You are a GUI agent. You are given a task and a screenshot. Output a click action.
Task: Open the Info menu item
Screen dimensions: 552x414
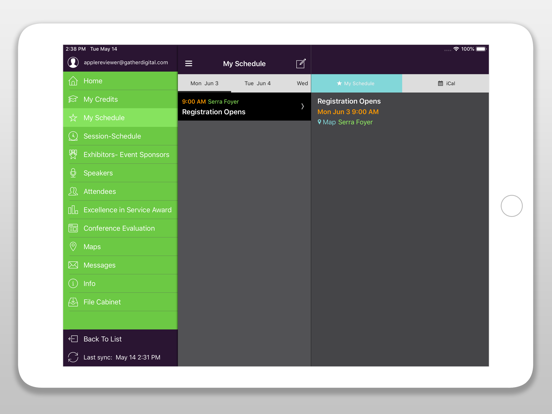(x=120, y=283)
